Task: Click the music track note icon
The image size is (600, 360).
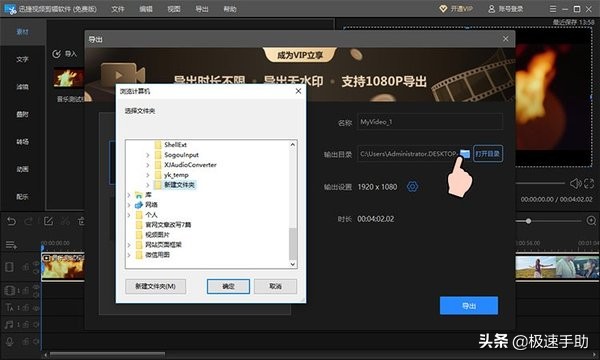Action: (9, 324)
